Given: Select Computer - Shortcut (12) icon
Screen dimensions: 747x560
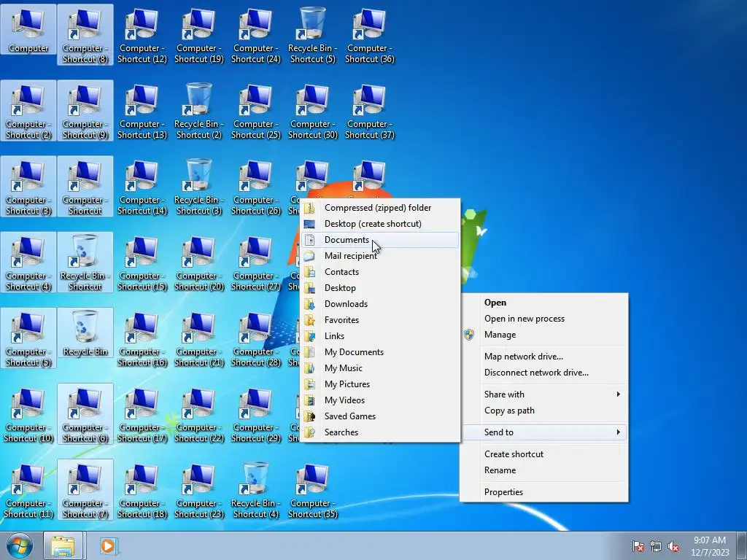Looking at the screenshot, I should [x=142, y=35].
